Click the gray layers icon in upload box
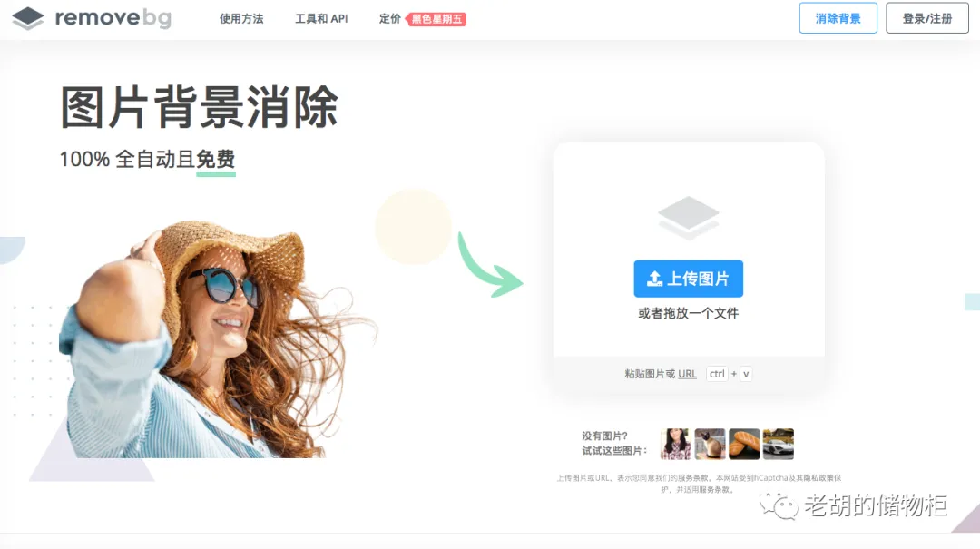 pos(688,217)
